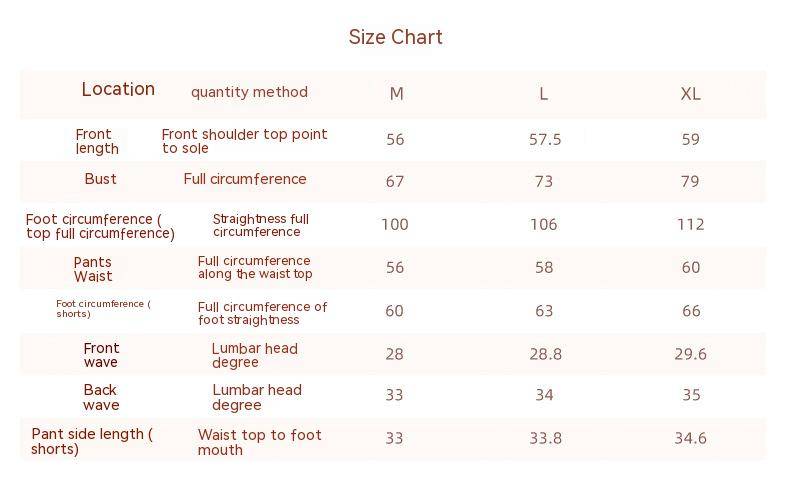Select the Location column header
Viewport: 790px width, 492px height.
pyautogui.click(x=118, y=89)
